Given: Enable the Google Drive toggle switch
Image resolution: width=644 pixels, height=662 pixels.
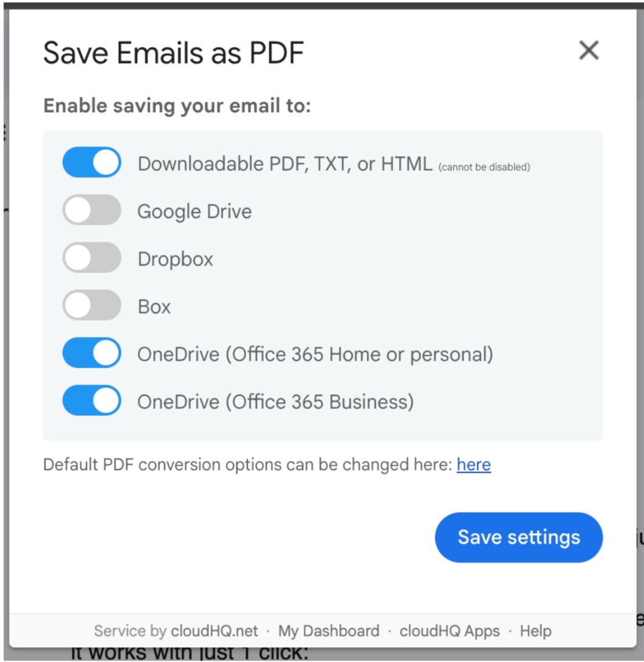Looking at the screenshot, I should 92,210.
